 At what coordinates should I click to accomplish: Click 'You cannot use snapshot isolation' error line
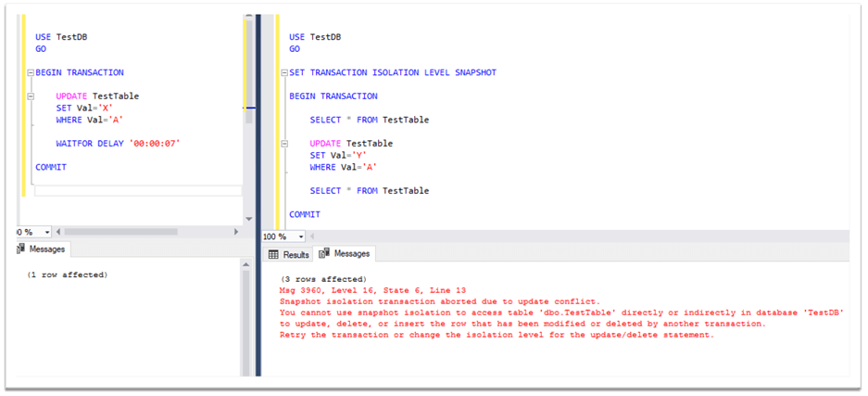[561, 313]
